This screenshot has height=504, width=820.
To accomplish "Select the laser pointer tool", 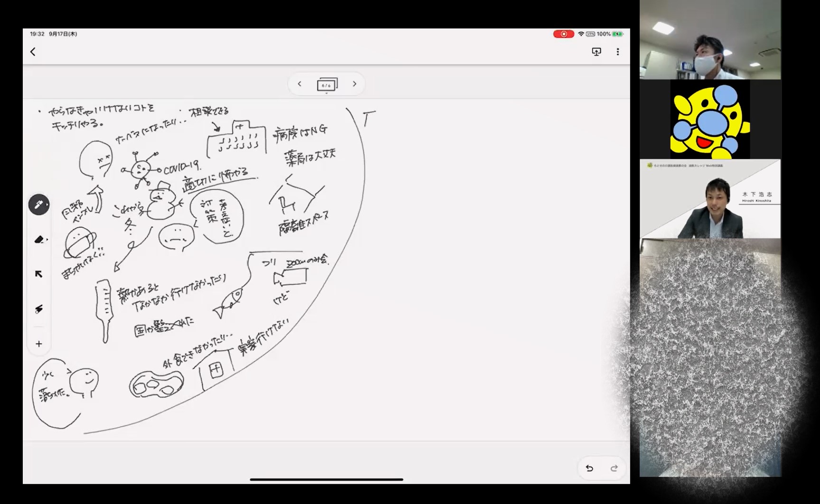I will click(x=39, y=309).
